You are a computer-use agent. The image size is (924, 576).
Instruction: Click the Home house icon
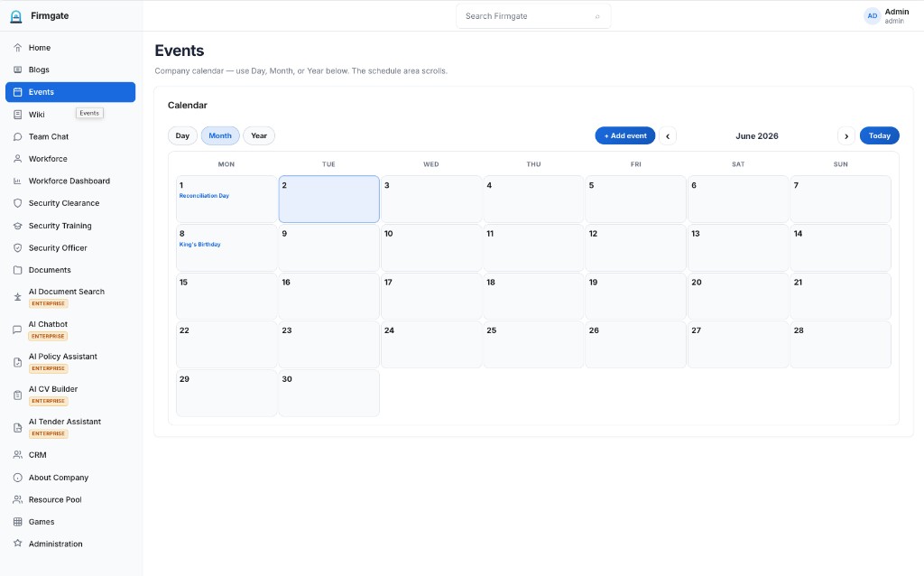[x=18, y=48]
